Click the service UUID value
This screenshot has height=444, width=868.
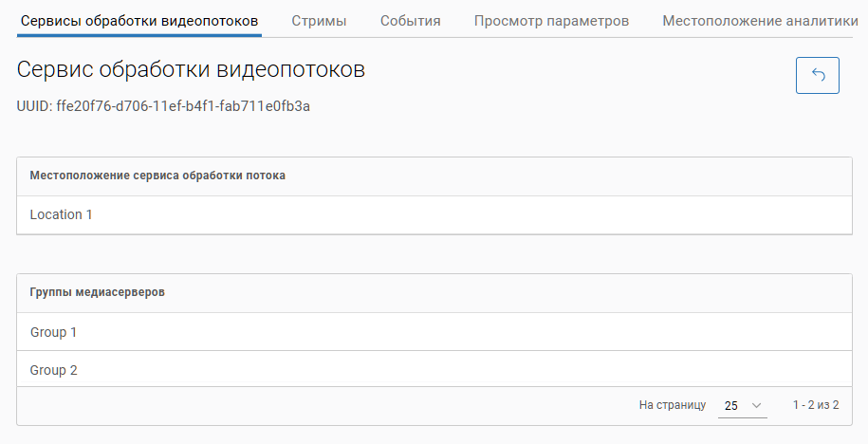(x=190, y=106)
